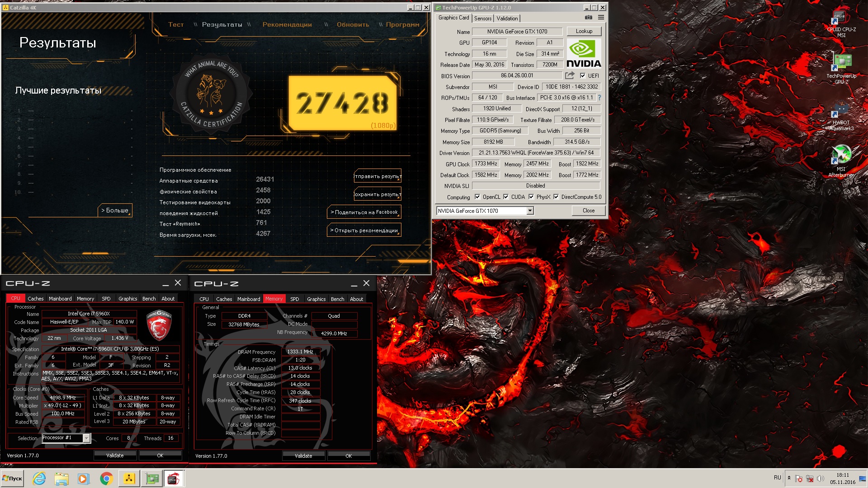868x488 pixels.
Task: Click the Catzilla certification badge
Action: tap(212, 94)
